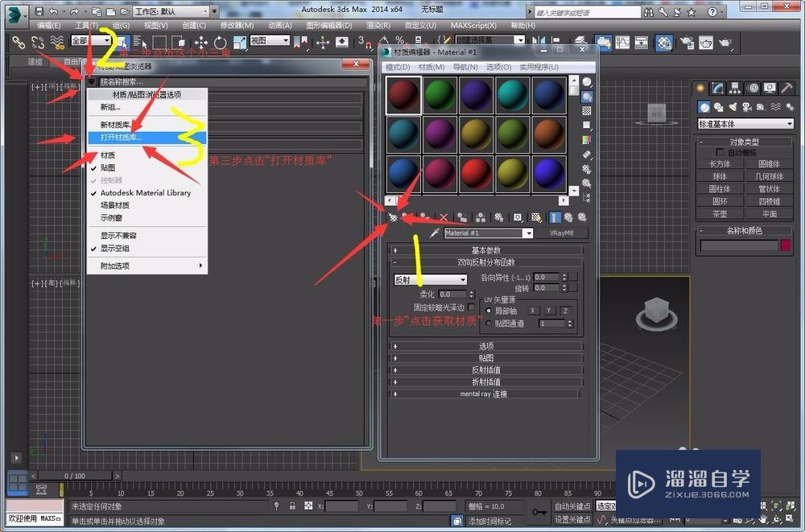
Task: Select the Link tool in main toolbar
Action: click(19, 42)
